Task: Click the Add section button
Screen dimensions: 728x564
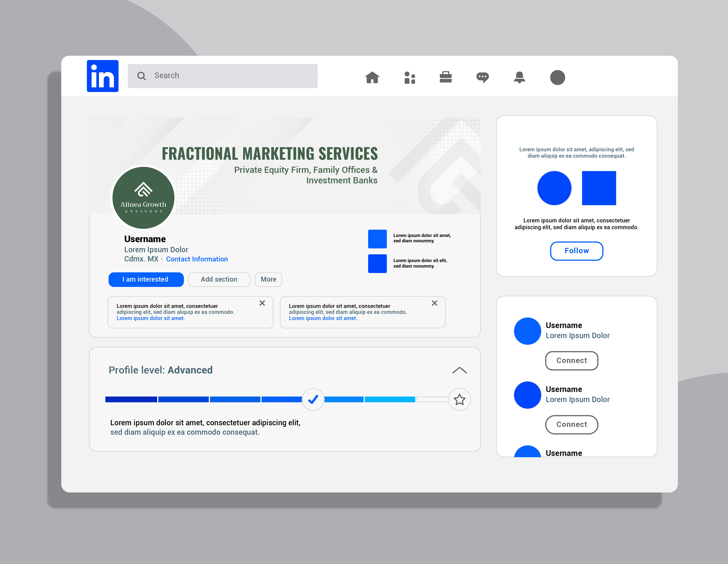Action: tap(219, 280)
